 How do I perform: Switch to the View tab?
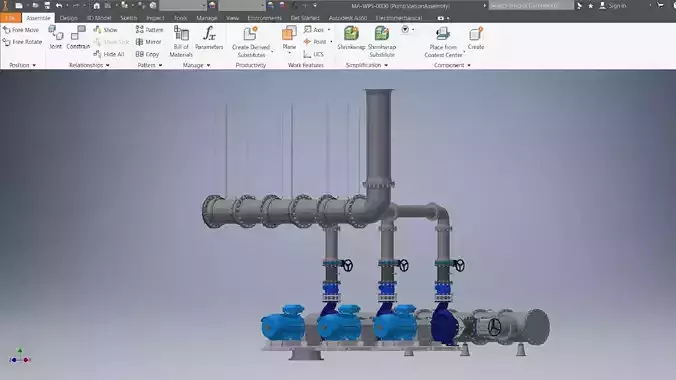point(232,18)
